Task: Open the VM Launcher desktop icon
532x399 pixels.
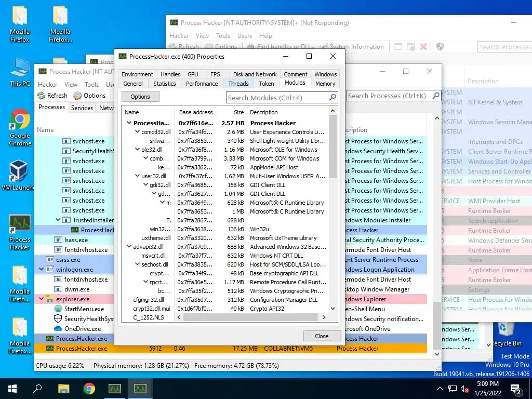Action: (18, 176)
